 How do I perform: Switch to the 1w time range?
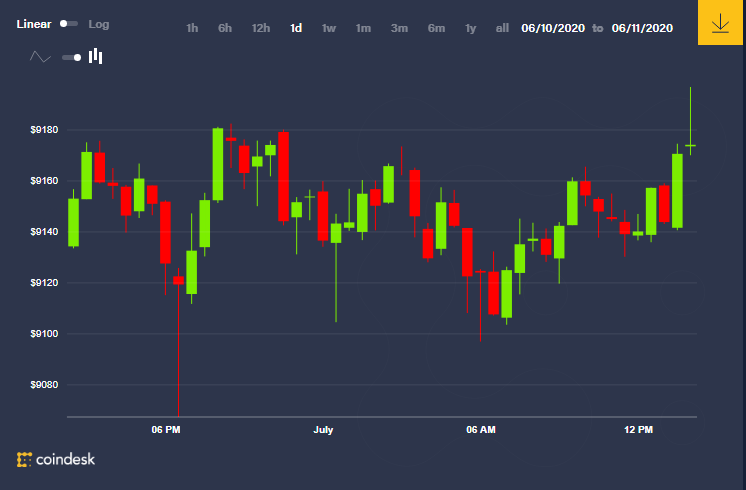coord(329,28)
